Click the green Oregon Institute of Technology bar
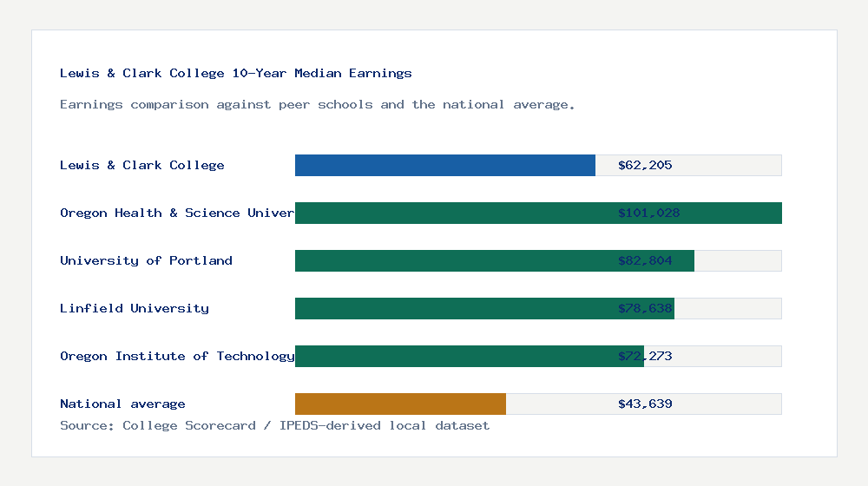 [x=470, y=356]
